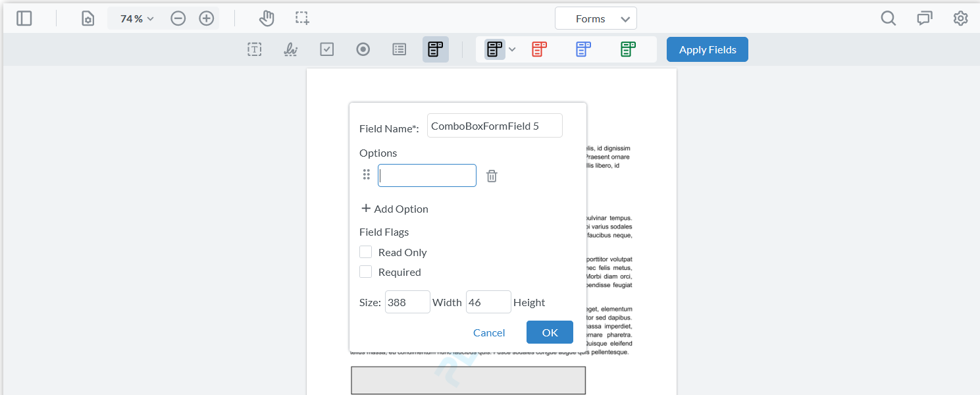Select the blue Combo Box preset
Viewport: 980px width, 395px height.
[582, 49]
